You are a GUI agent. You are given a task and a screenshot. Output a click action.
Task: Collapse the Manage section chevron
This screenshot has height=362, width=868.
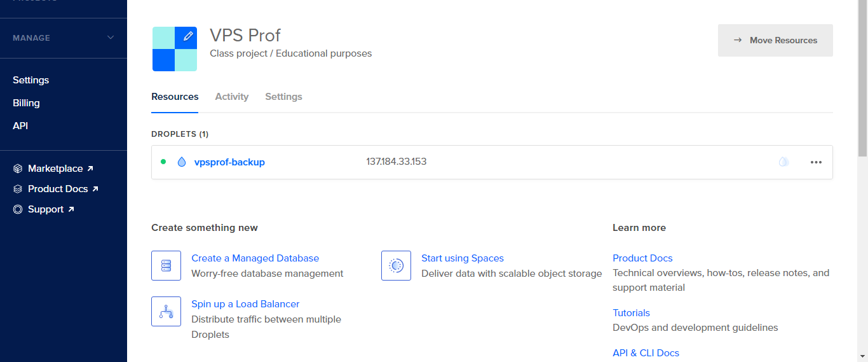click(x=111, y=38)
